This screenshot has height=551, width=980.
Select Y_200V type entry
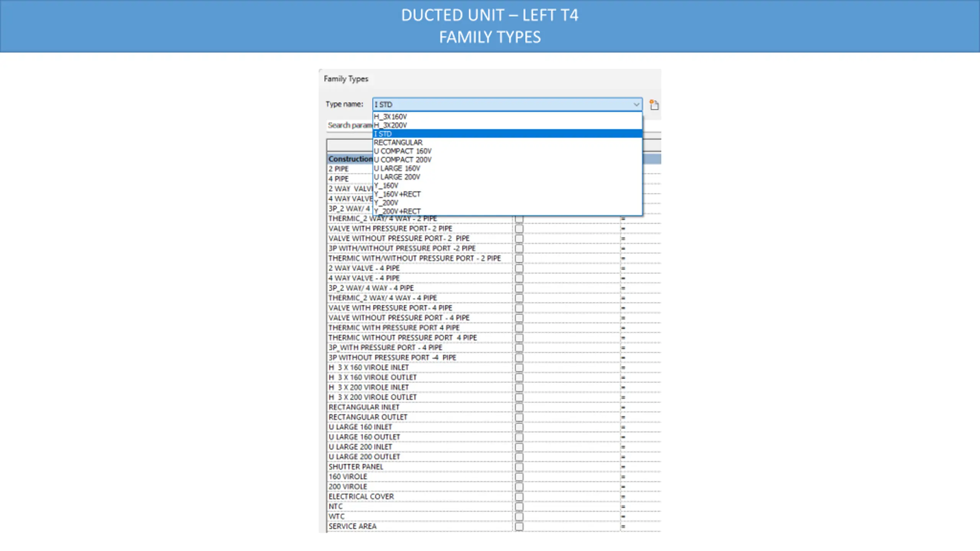pyautogui.click(x=507, y=202)
